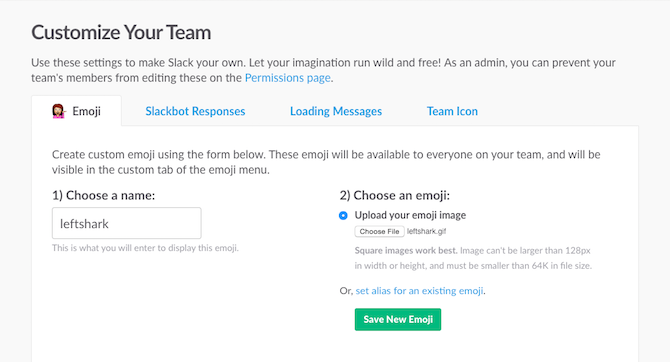
Task: Click the Customize Your Team heading
Action: click(121, 32)
